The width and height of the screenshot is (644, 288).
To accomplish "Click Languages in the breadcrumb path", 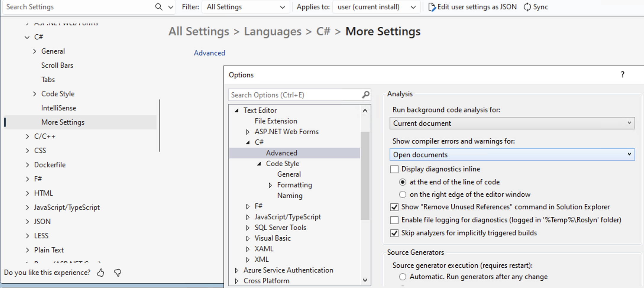I will 272,31.
